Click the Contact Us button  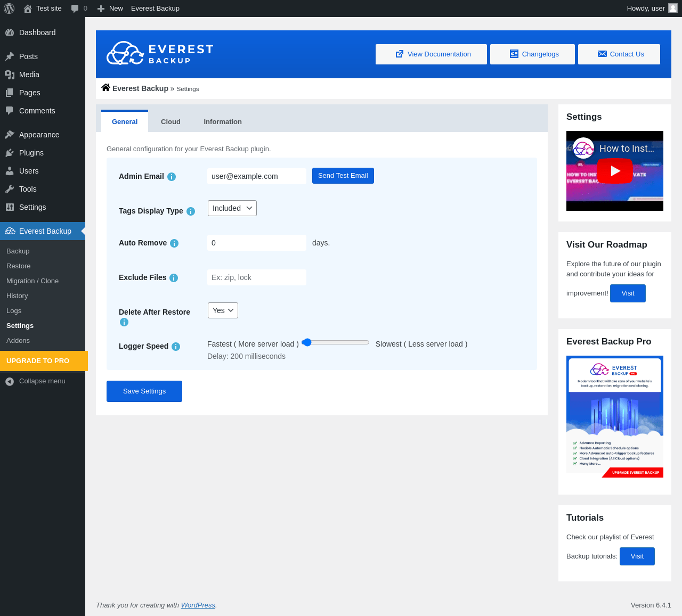coord(619,54)
